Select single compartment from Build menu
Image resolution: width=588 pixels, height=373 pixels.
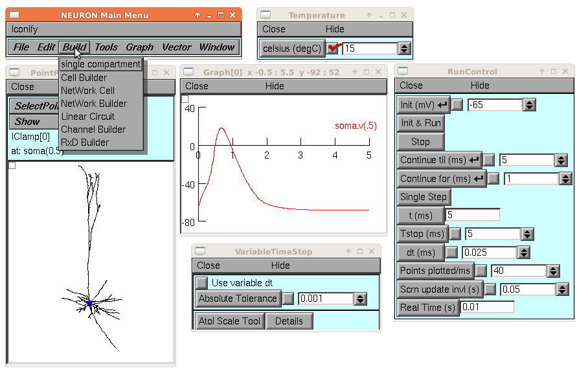click(101, 64)
